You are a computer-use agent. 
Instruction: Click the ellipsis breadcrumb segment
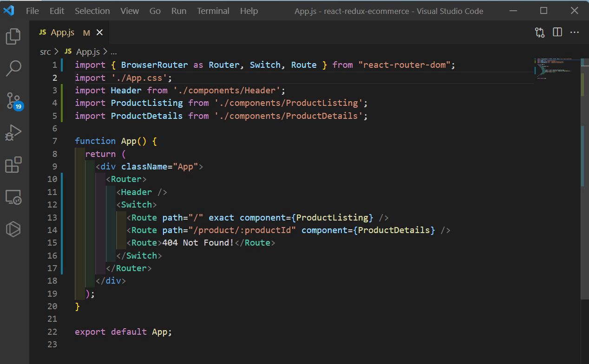click(114, 52)
